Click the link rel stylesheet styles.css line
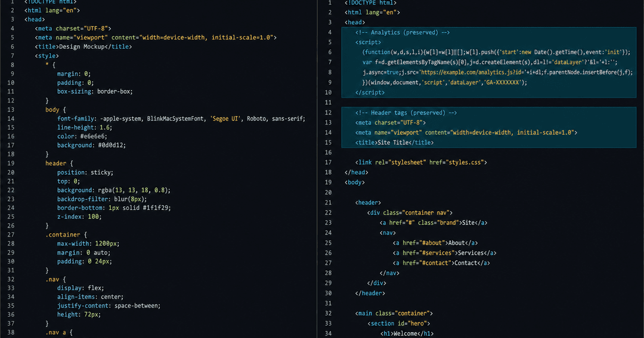This screenshot has height=338, width=644. tap(421, 162)
